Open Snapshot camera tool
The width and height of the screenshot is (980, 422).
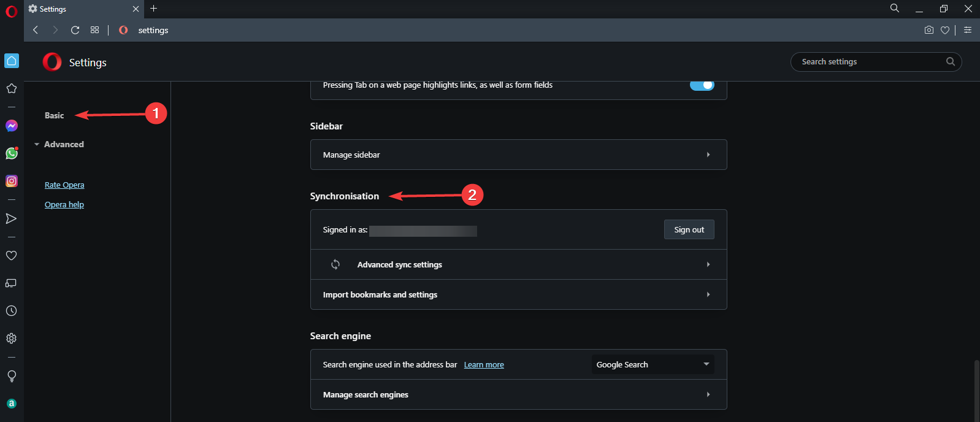point(929,30)
